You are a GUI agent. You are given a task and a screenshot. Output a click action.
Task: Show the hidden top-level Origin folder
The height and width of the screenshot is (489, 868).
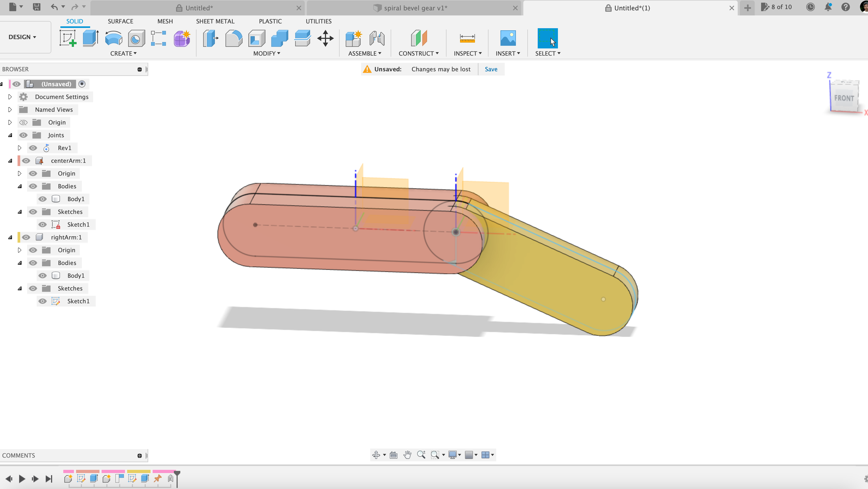click(23, 122)
